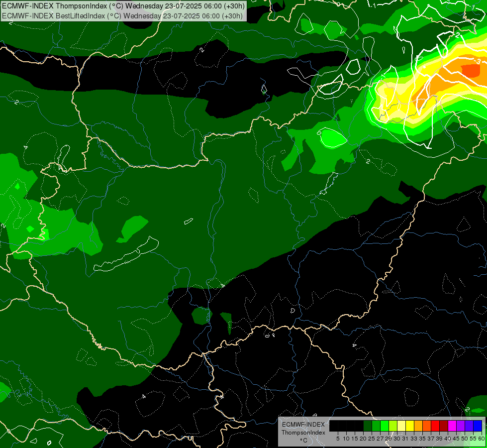This screenshot has width=487, height=448.
Task: Click the purple 45–50 legend swatch
Action: pyautogui.click(x=461, y=426)
